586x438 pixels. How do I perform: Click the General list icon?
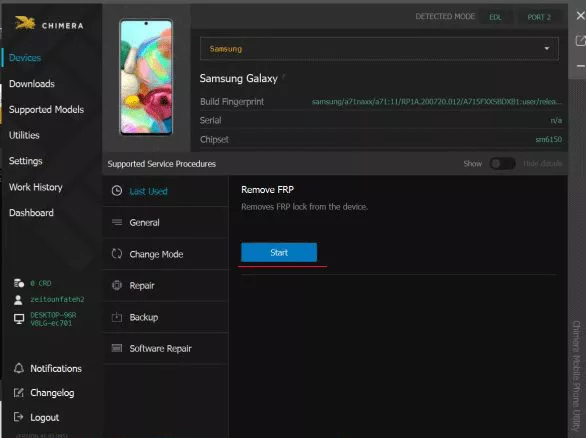[117, 222]
